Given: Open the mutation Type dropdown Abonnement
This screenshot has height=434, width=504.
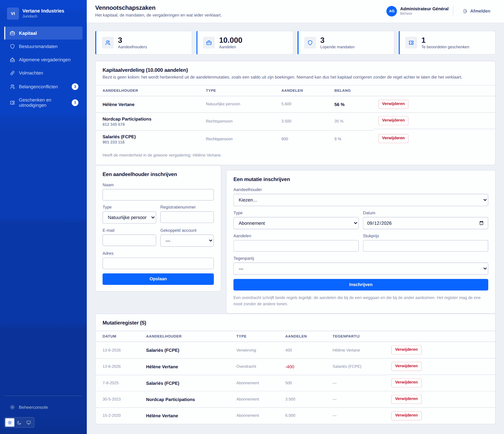Looking at the screenshot, I should tap(296, 223).
